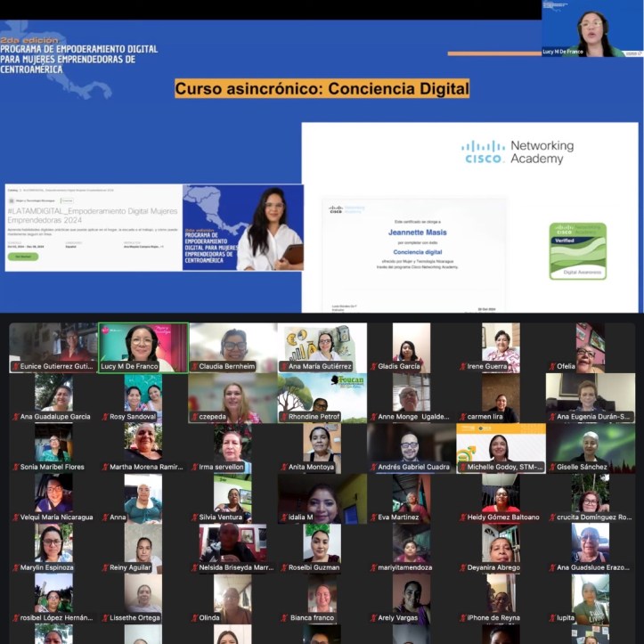644x644 pixels.
Task: Click the muted mic icon beside Ofelia
Action: 552,366
